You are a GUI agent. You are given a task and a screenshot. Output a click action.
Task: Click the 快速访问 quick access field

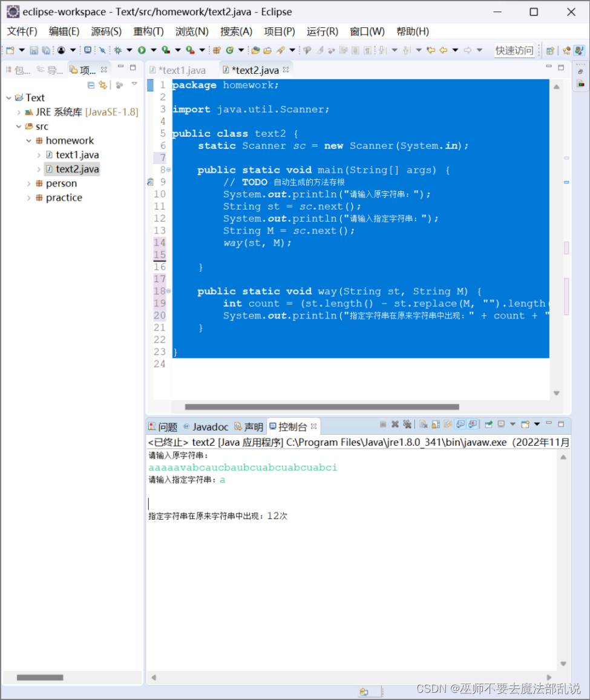click(514, 50)
